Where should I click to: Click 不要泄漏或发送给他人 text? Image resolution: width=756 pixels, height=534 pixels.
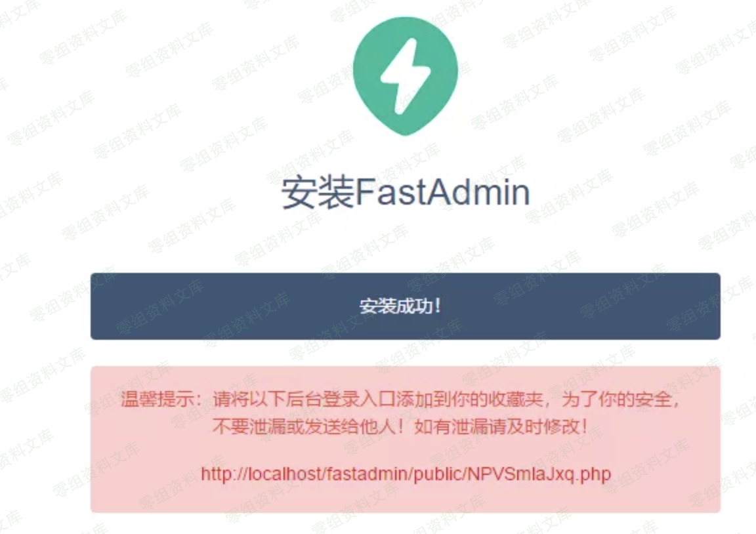pos(303,426)
